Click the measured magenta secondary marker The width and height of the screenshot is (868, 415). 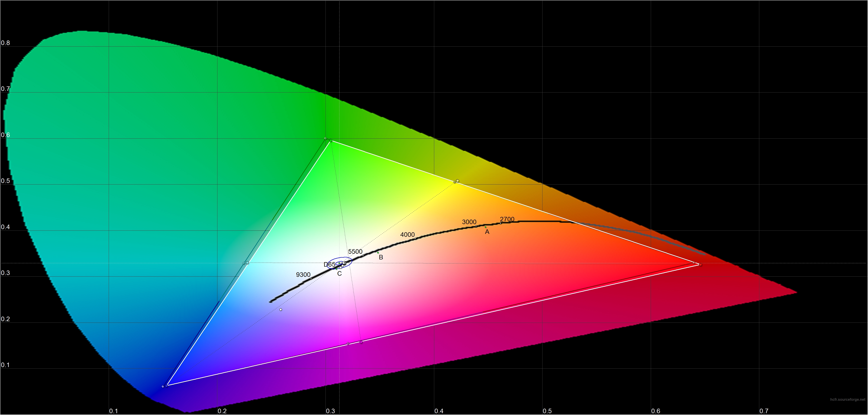click(361, 342)
